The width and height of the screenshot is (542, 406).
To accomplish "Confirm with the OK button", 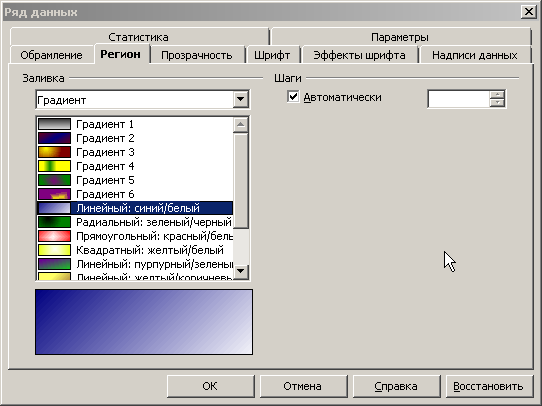I will 210,386.
